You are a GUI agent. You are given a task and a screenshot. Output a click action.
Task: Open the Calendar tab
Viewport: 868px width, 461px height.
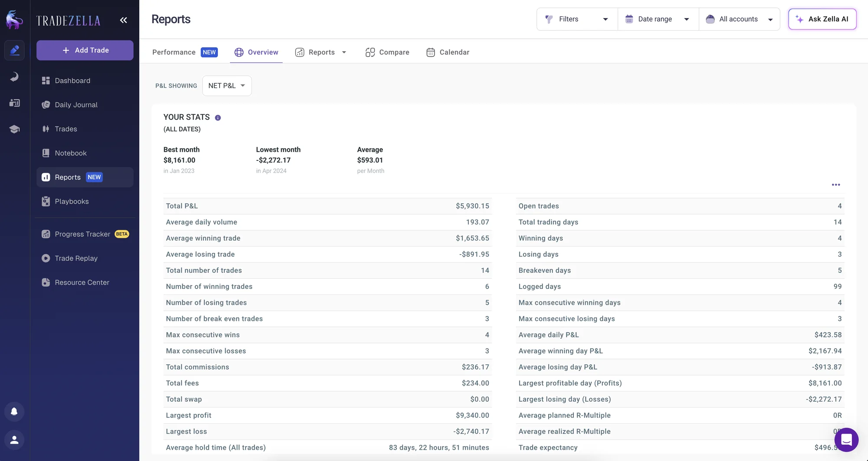(448, 52)
